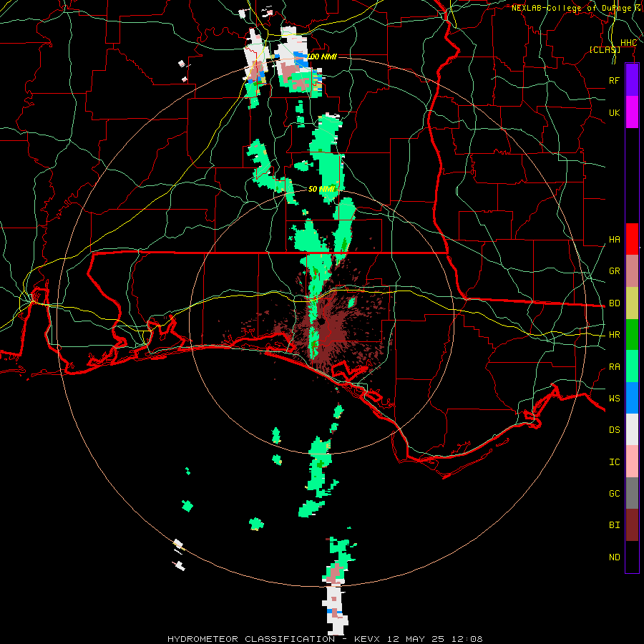Image resolution: width=644 pixels, height=644 pixels.
Task: Click the Hydrometeor Classification KEVX title text
Action: point(325,639)
